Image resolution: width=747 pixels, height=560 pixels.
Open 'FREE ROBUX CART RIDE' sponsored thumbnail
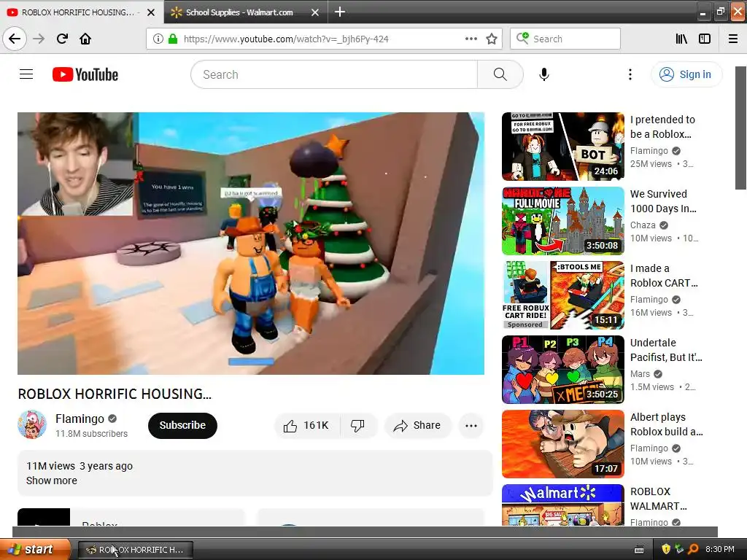(563, 295)
